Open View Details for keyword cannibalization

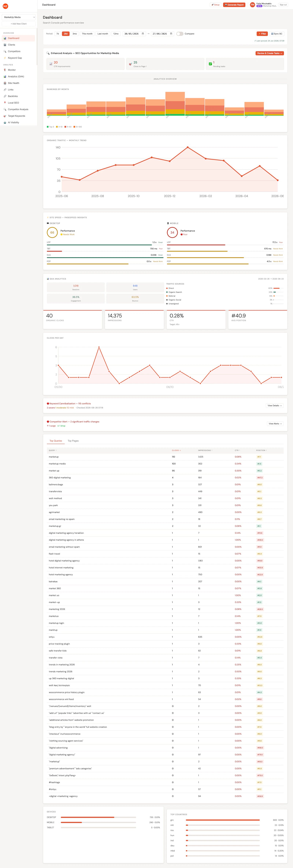point(275,405)
